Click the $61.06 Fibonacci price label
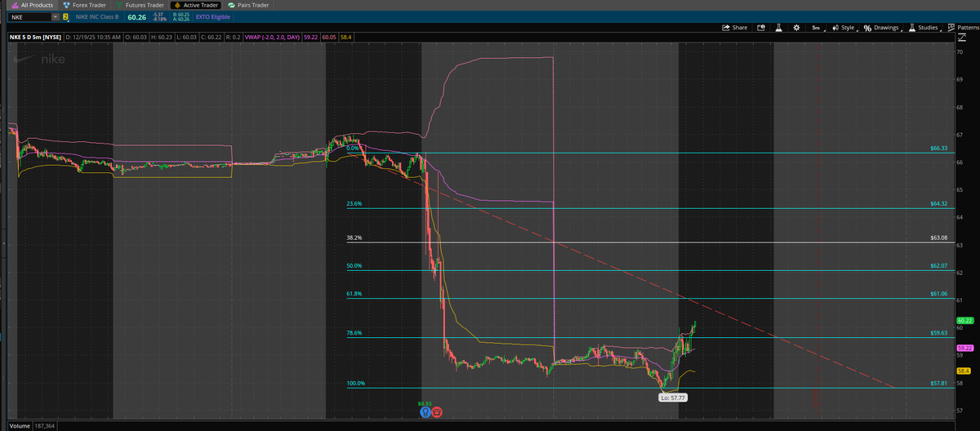Viewport: 980px width, 431px height. pyautogui.click(x=938, y=294)
